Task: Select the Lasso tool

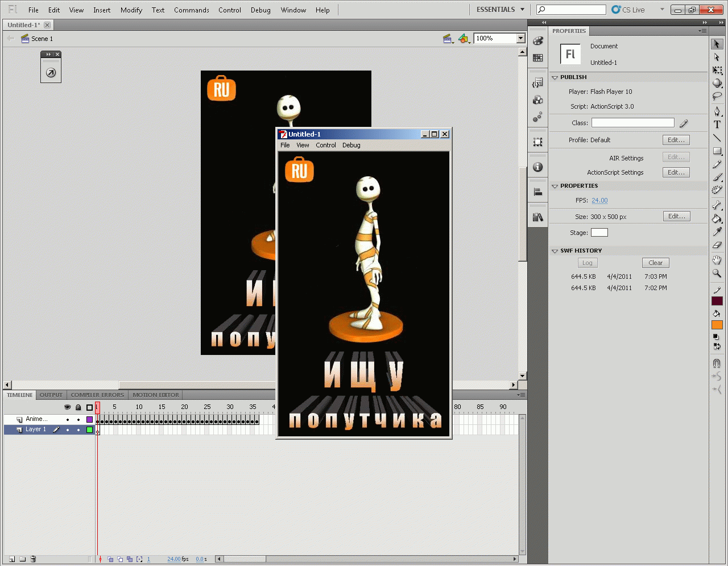Action: click(x=717, y=97)
